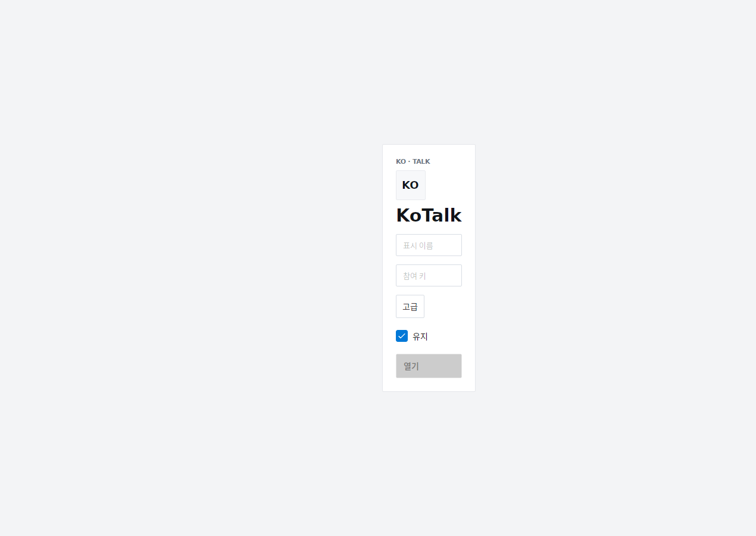Click the blue checkmark icon beside 유지
This screenshot has height=536, width=756.
[402, 336]
